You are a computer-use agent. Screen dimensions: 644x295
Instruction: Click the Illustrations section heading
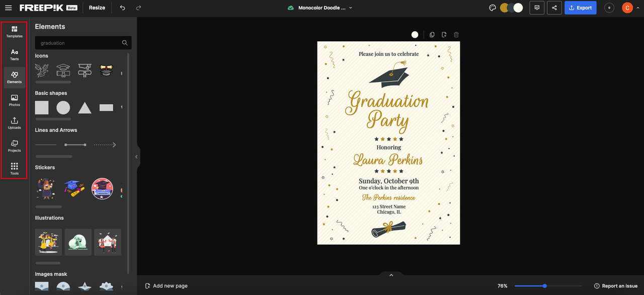pyautogui.click(x=49, y=218)
